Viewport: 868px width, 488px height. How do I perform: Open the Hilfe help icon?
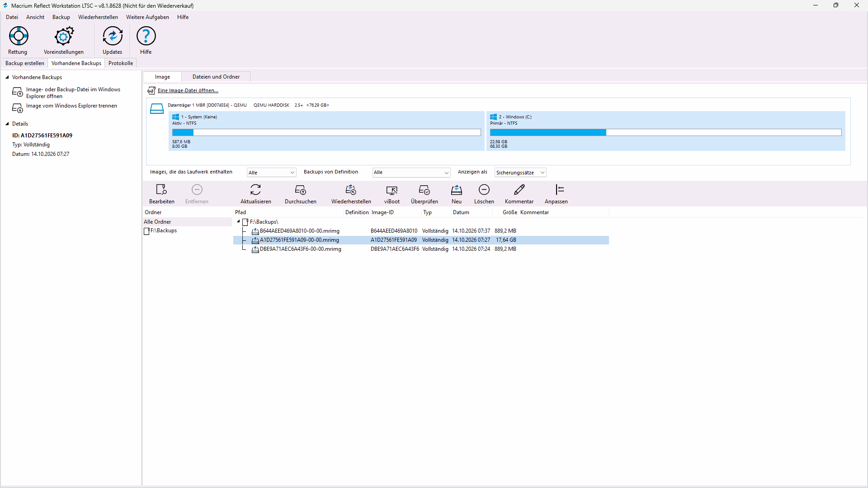146,36
